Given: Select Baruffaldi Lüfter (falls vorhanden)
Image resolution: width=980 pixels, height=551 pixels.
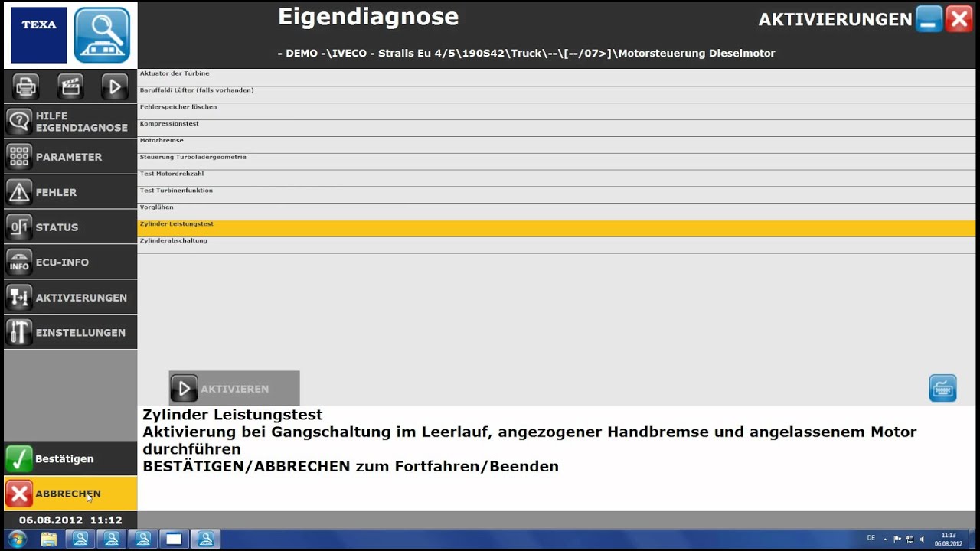Looking at the screenshot, I should pos(557,94).
